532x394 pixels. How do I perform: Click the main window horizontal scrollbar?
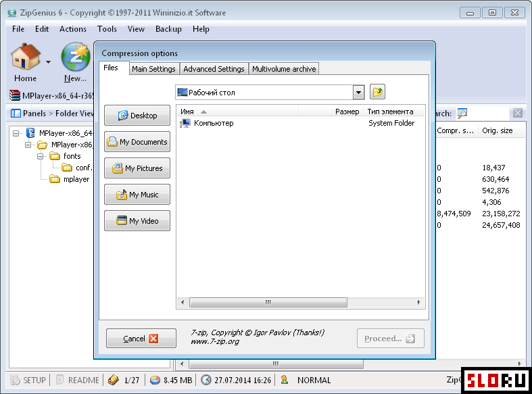click(x=276, y=364)
